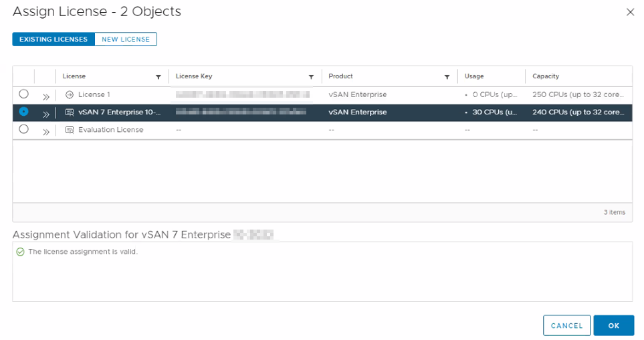
Task: Click the '30 CPUs' usage cell
Action: tap(494, 112)
